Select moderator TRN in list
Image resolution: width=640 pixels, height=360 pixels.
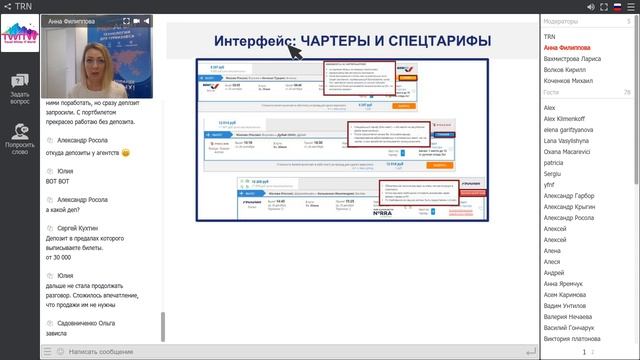click(549, 37)
